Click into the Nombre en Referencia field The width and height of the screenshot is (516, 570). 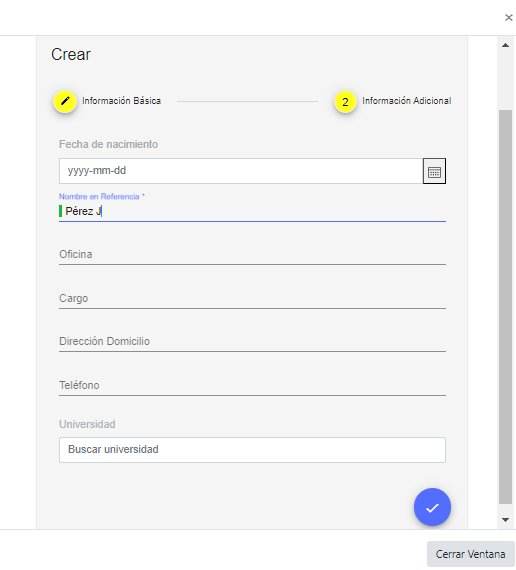(252, 211)
